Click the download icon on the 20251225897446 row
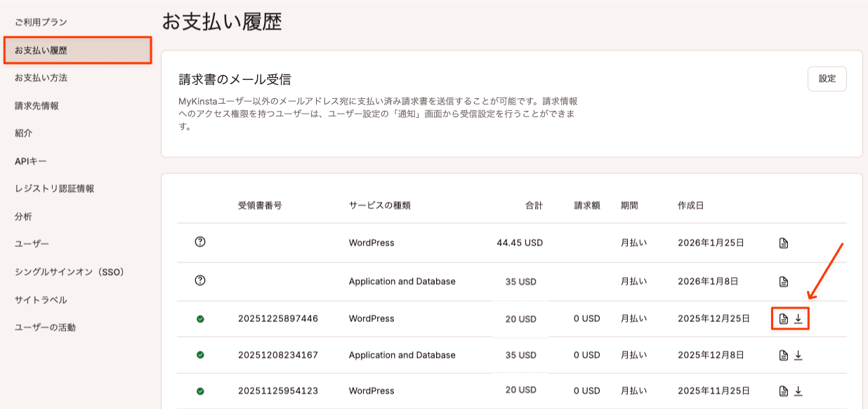The width and height of the screenshot is (868, 409). point(797,318)
